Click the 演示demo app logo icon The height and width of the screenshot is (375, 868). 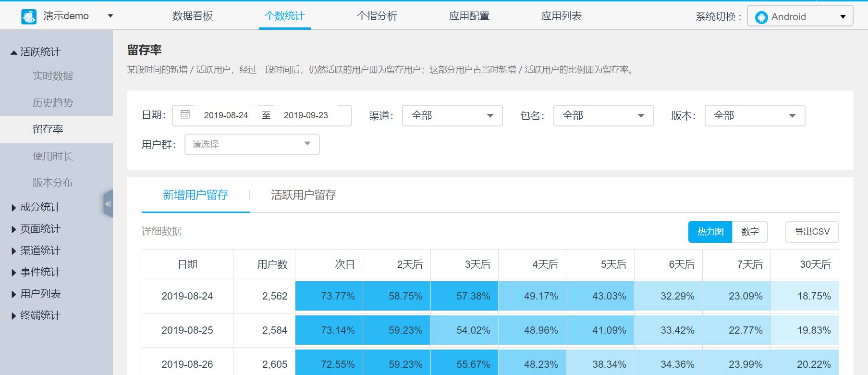[29, 16]
